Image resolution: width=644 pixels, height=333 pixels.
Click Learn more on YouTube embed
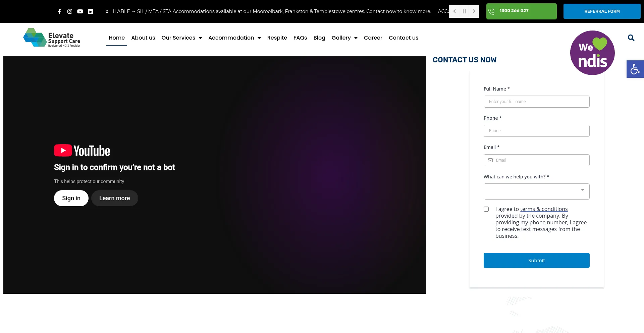click(114, 198)
